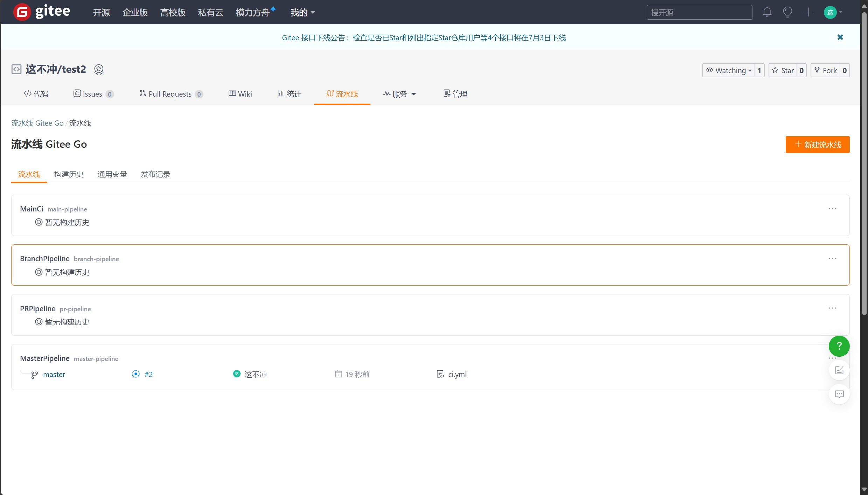Open more options for BranchPipeline
The image size is (868, 495).
click(x=832, y=258)
